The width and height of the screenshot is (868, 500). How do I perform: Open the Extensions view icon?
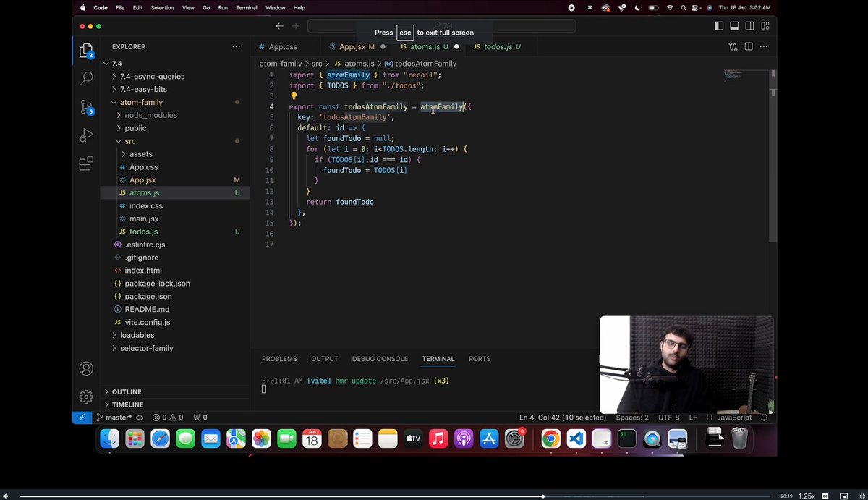click(86, 164)
